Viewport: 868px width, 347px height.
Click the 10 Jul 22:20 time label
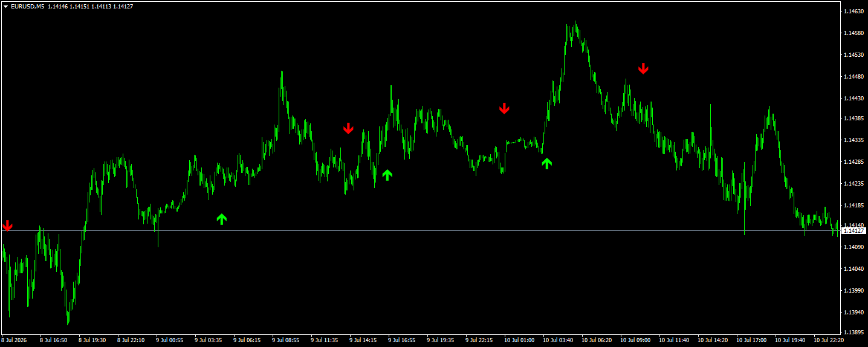(829, 340)
